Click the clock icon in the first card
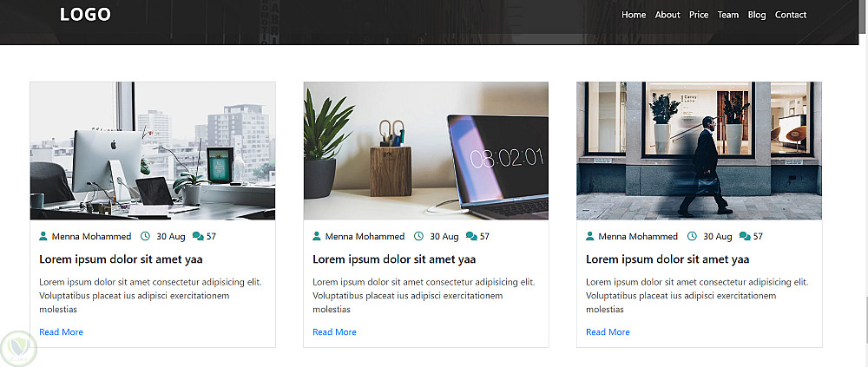Viewport: 868px width, 367px height. point(146,236)
